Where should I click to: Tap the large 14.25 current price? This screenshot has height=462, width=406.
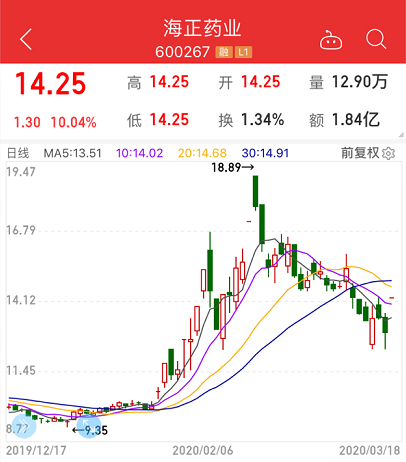(50, 84)
